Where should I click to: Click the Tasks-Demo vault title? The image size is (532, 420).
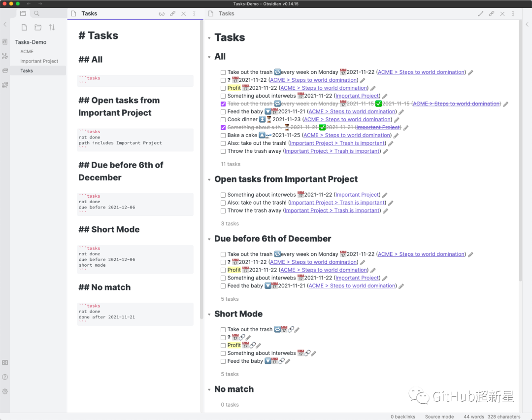(31, 42)
